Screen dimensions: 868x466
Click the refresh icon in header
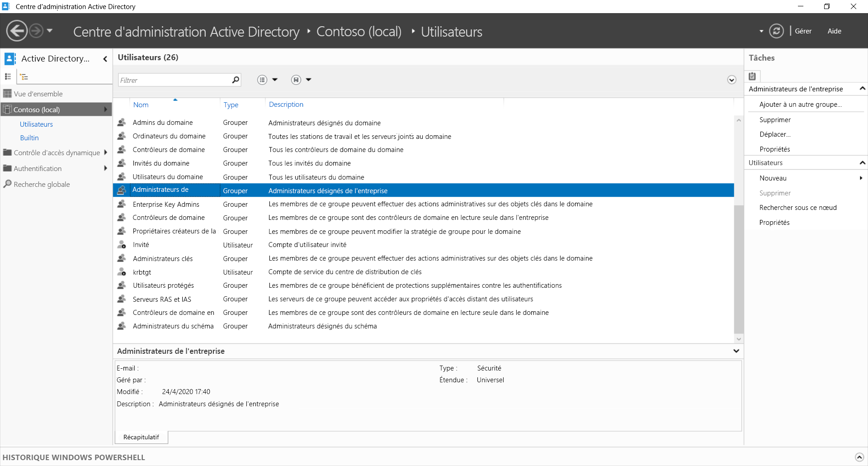[776, 31]
